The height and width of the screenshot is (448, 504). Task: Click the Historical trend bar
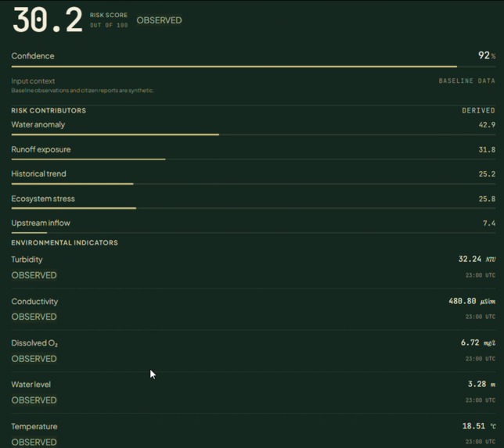(x=254, y=184)
